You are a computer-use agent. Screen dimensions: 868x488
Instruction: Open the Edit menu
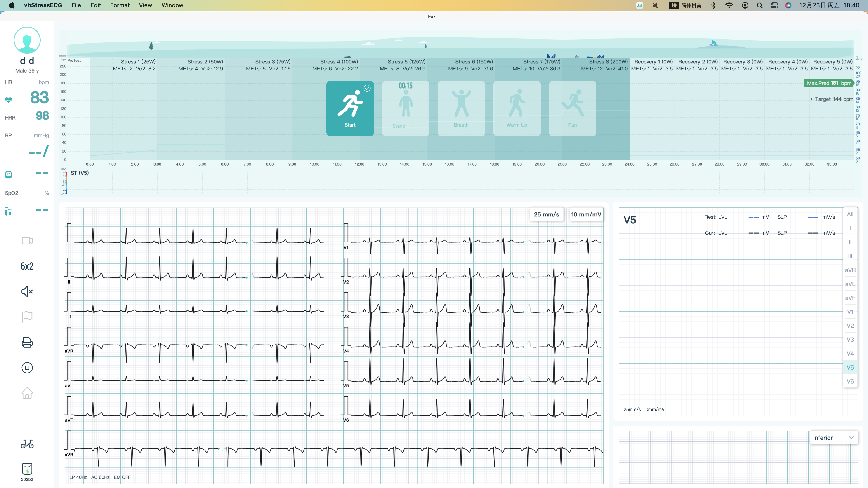(96, 5)
